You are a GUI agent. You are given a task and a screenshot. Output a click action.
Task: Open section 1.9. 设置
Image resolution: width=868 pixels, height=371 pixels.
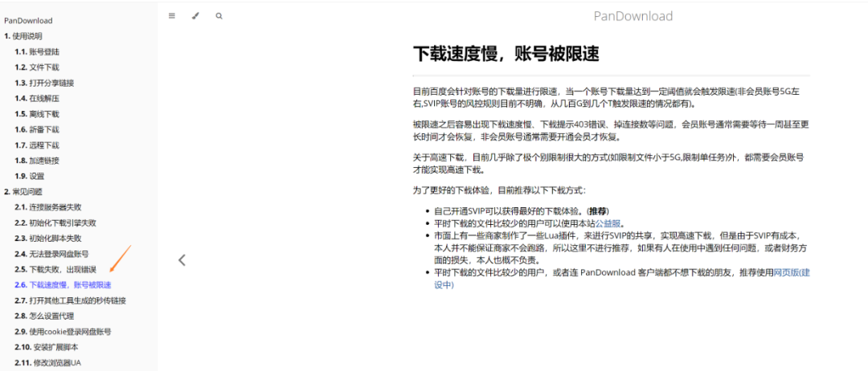pyautogui.click(x=30, y=176)
